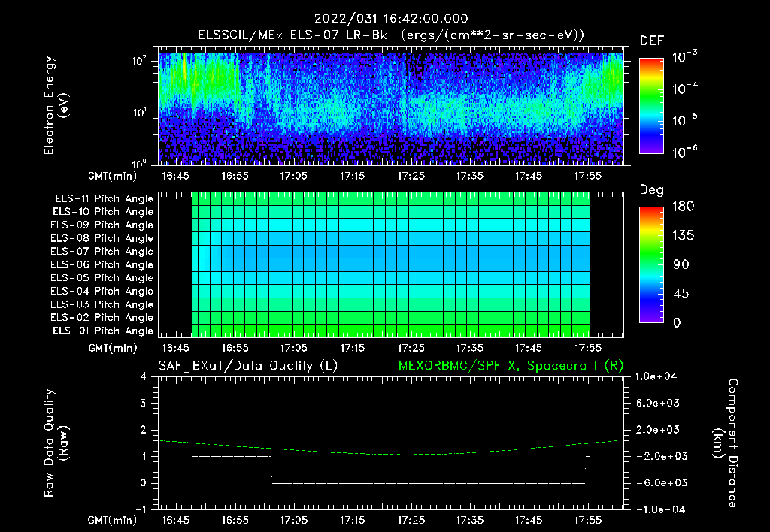Click the ELS-10 Pitch Angle row label
The width and height of the screenshot is (770, 532).
(x=103, y=212)
